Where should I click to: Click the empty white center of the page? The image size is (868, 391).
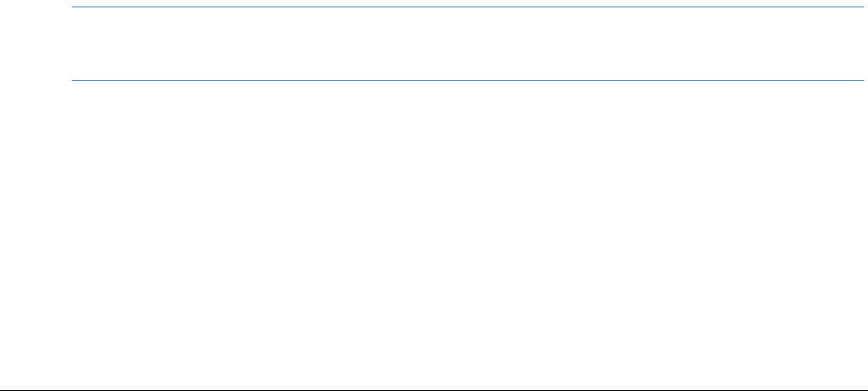pos(434,230)
